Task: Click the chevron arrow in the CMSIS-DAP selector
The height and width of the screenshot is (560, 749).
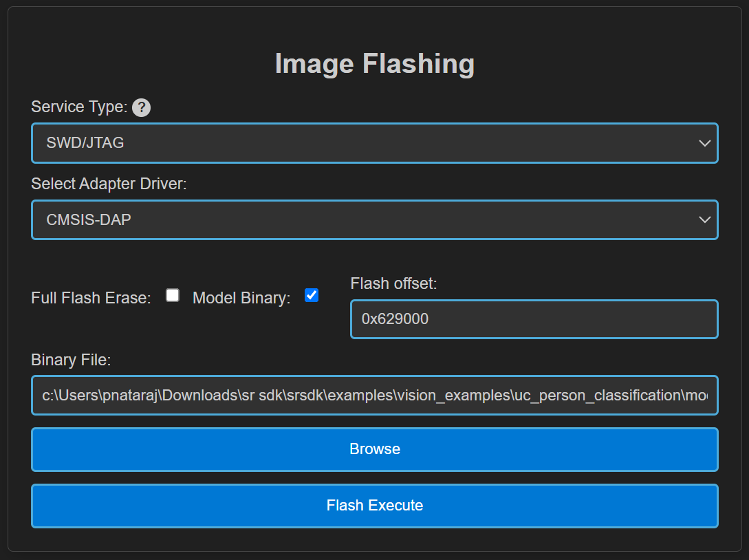Action: pyautogui.click(x=704, y=219)
